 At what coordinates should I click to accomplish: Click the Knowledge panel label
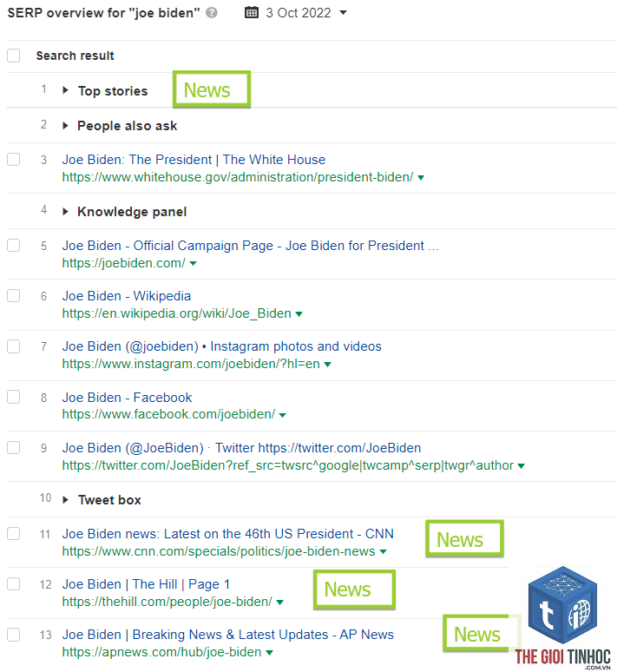coord(132,212)
